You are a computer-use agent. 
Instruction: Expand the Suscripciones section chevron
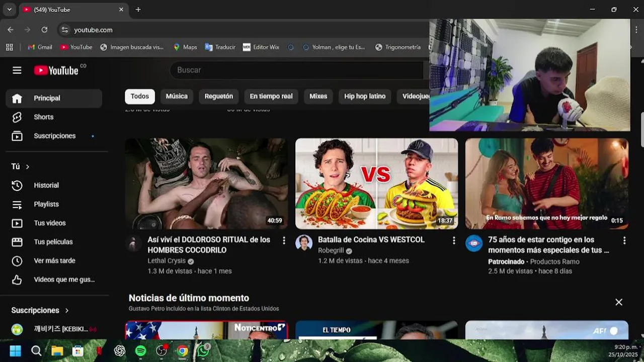(x=67, y=310)
